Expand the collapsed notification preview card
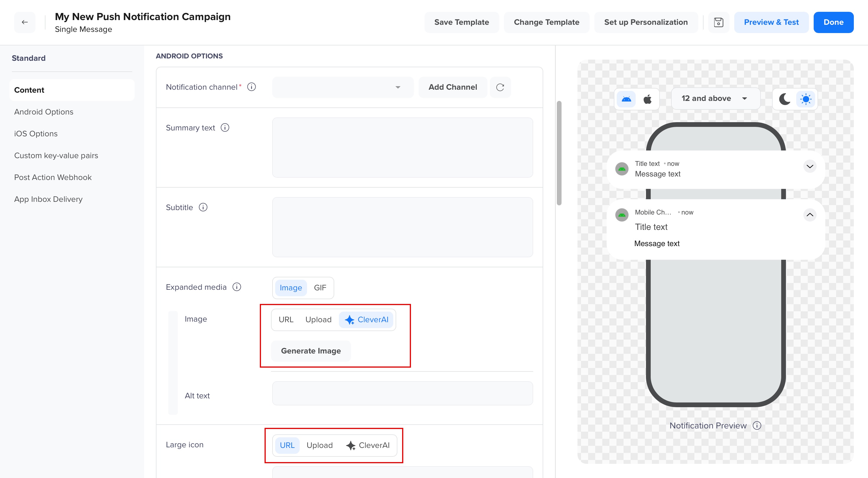The height and width of the screenshot is (478, 868). (x=810, y=166)
